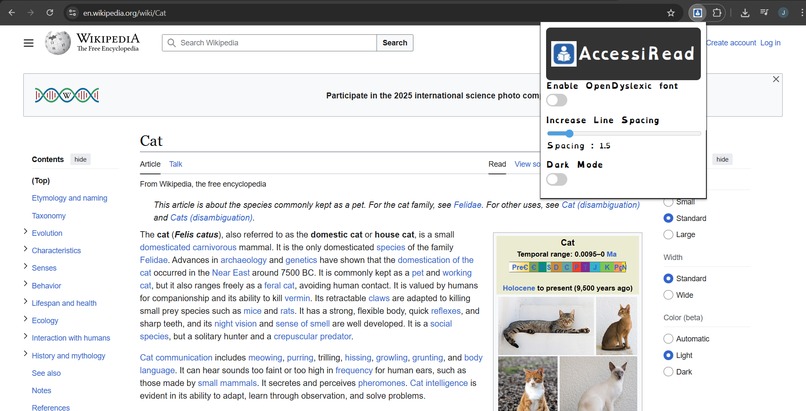Click the line spacing slider track
Viewport: 806px width, 411px height.
pos(624,134)
